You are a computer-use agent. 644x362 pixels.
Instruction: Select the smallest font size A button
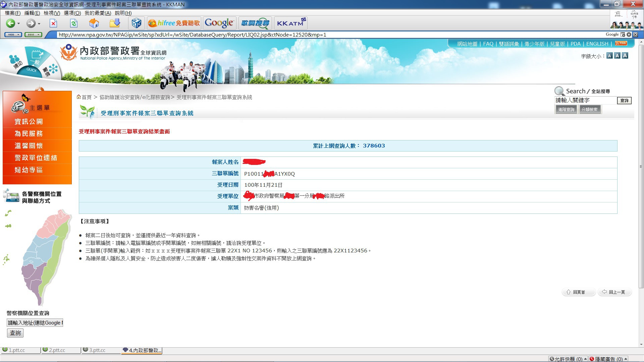click(609, 56)
